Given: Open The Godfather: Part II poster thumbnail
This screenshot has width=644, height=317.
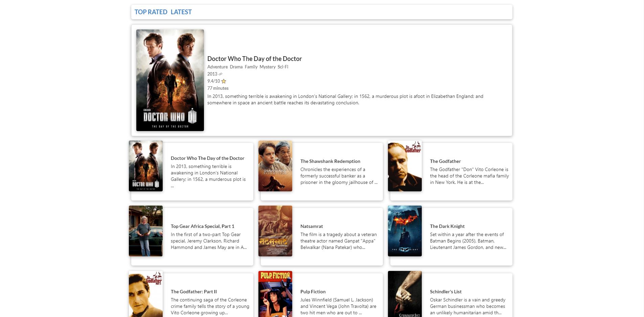Looking at the screenshot, I should [x=146, y=294].
